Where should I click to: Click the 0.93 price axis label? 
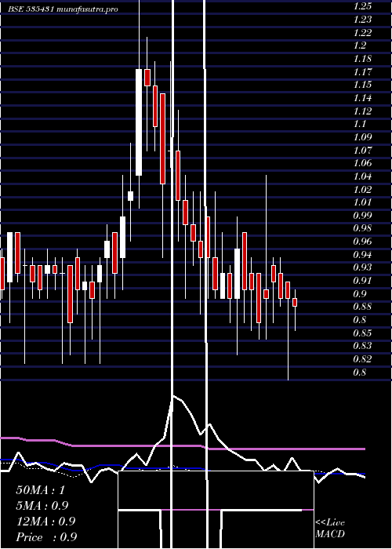tap(362, 268)
